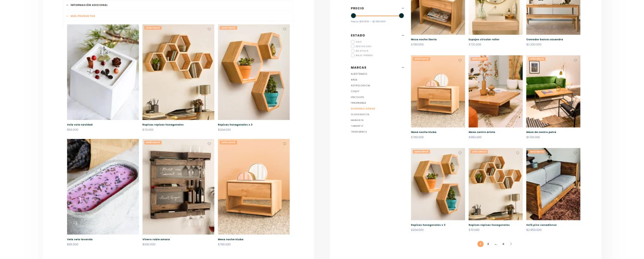Click the minus icon next to Más productos
Image resolution: width=644 pixels, height=259 pixels.
pos(67,16)
